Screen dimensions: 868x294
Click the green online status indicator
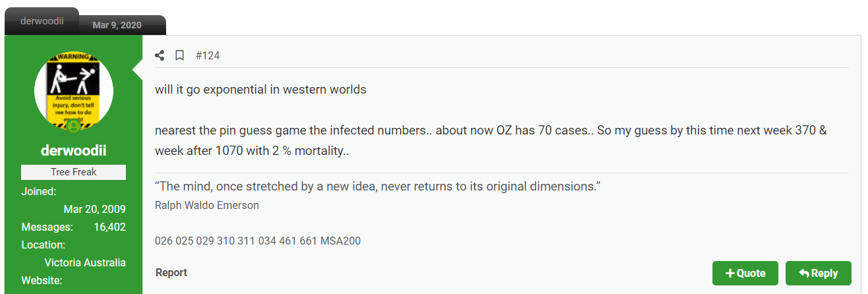click(x=74, y=125)
